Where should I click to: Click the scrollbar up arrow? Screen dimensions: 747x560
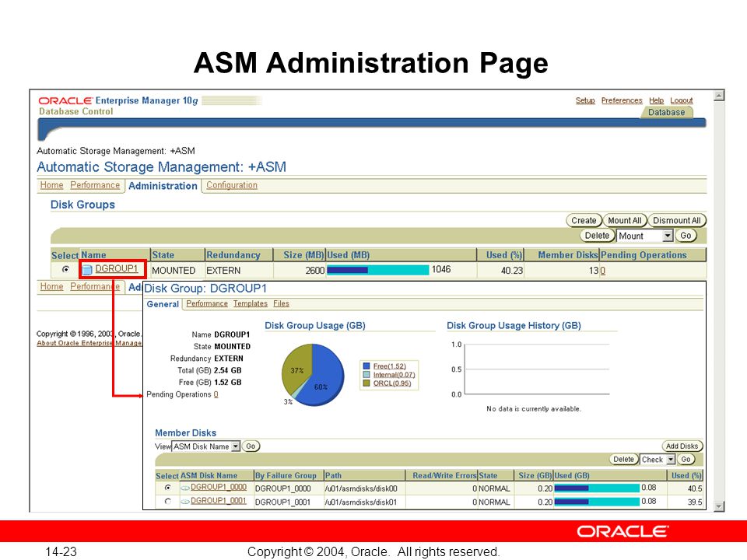pos(719,96)
